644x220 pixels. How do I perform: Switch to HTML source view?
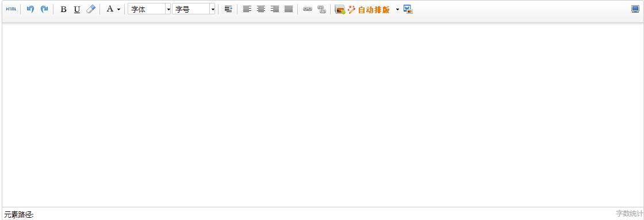point(11,9)
